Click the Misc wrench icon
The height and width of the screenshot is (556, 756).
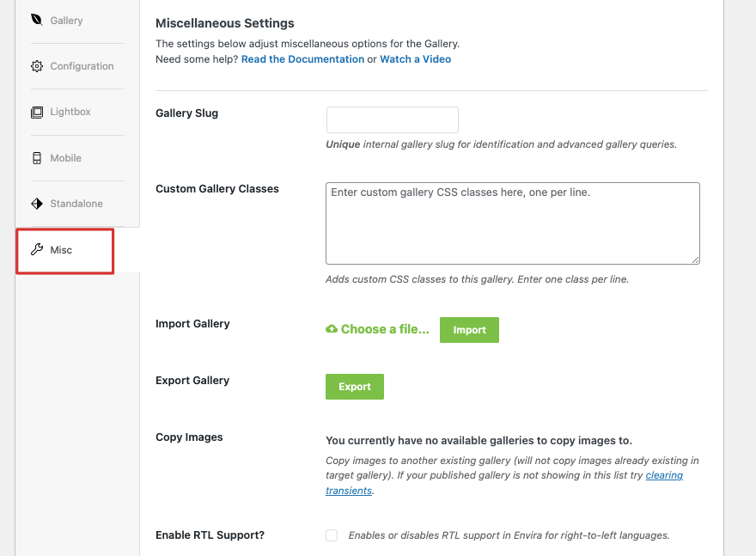tap(37, 249)
